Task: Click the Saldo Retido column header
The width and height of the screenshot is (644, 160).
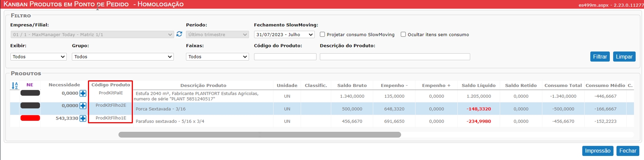Action: coord(521,86)
